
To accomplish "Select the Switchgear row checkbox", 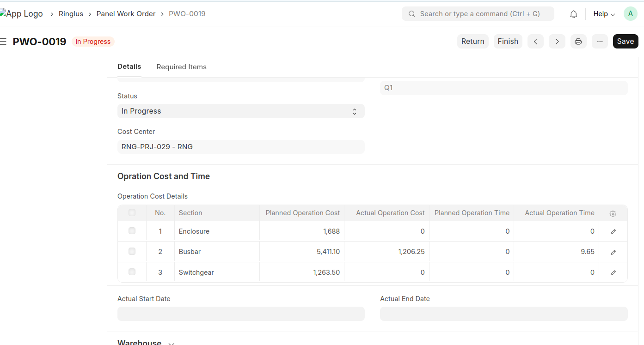I will click(132, 272).
